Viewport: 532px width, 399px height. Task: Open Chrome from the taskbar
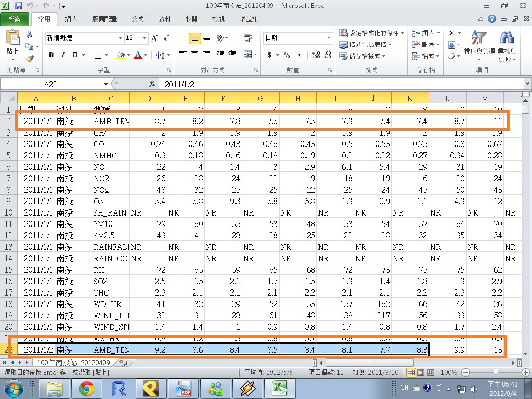pos(86,388)
